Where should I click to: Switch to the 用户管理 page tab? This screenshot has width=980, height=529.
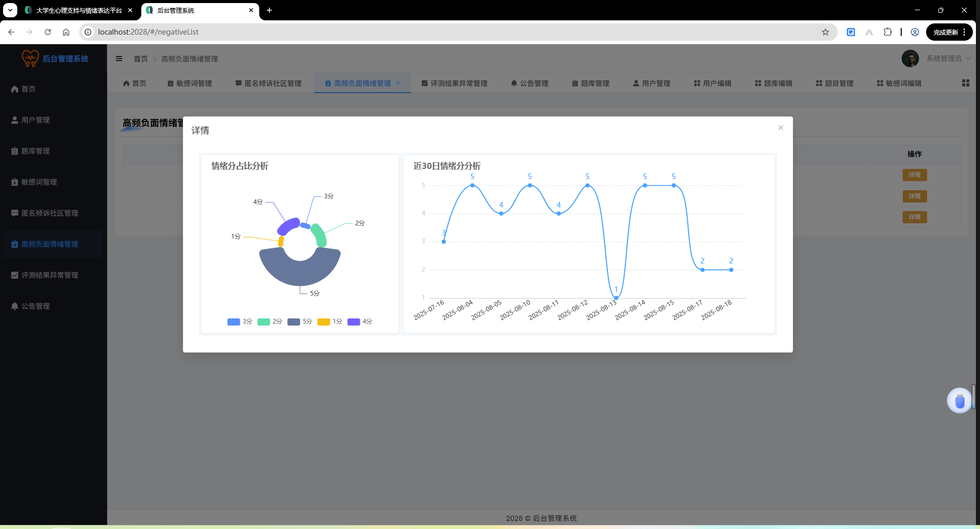click(x=652, y=83)
